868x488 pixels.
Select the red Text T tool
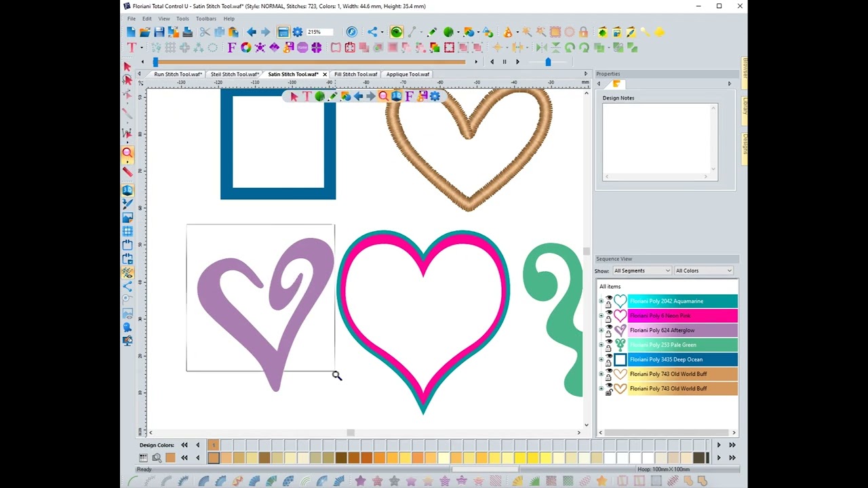click(x=132, y=47)
